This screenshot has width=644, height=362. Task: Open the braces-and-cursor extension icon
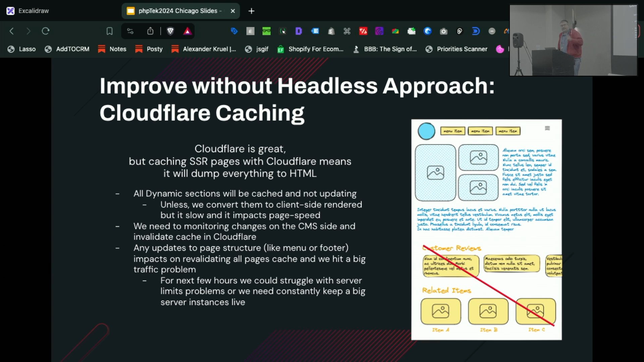283,31
